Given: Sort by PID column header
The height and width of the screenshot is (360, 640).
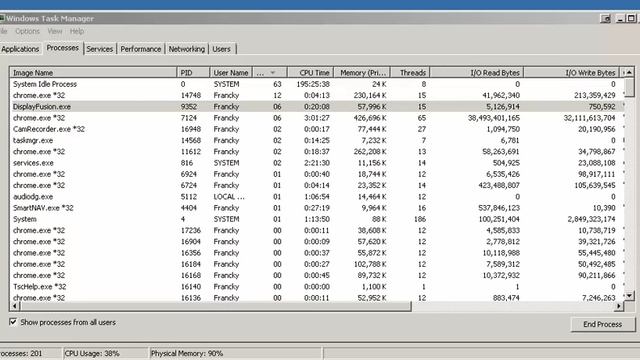Looking at the screenshot, I should (193, 73).
